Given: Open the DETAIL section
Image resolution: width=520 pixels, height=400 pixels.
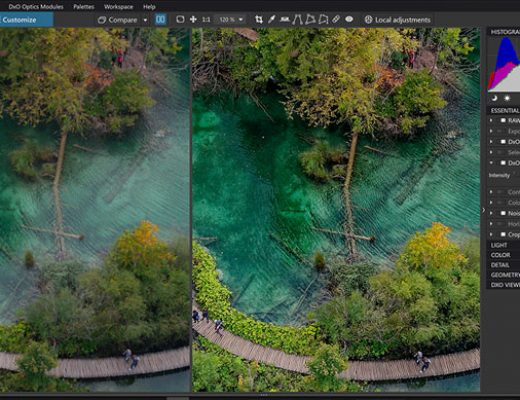Looking at the screenshot, I should (504, 265).
